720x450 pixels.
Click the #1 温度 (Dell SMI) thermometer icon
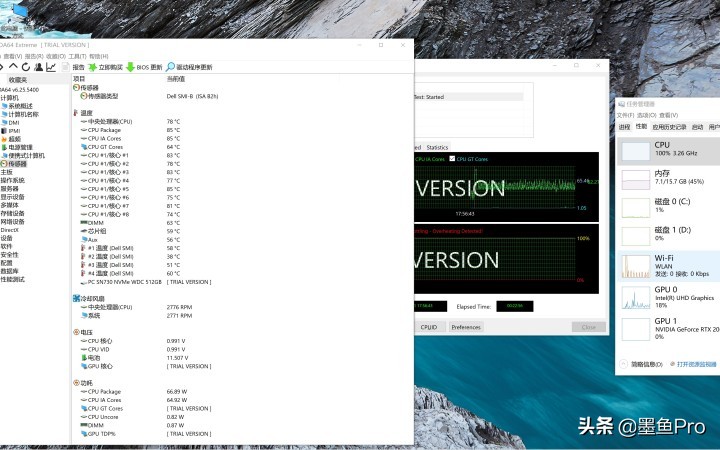pos(83,248)
